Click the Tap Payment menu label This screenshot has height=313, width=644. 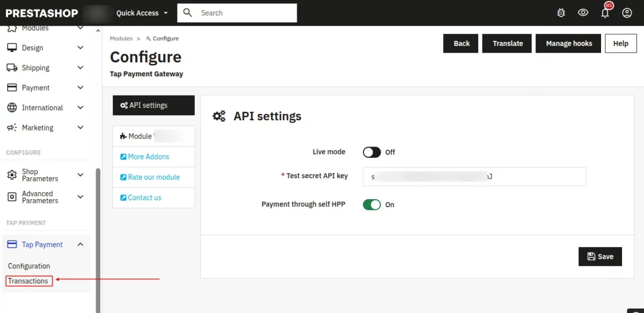pos(42,244)
